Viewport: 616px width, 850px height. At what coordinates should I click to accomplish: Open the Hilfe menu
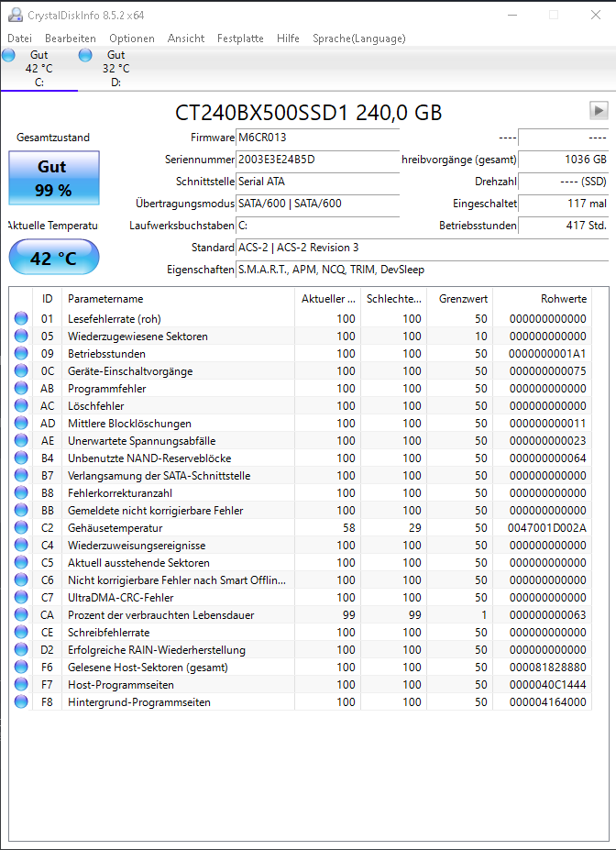pyautogui.click(x=288, y=39)
